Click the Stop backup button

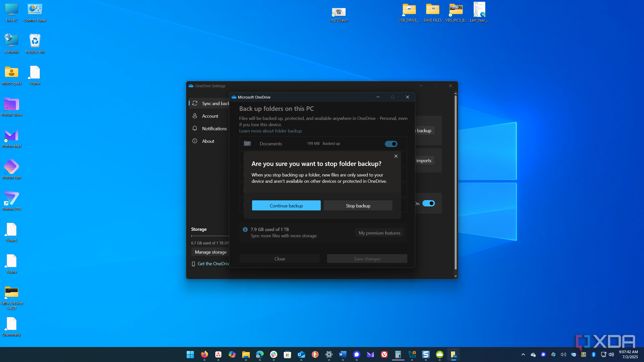click(358, 205)
